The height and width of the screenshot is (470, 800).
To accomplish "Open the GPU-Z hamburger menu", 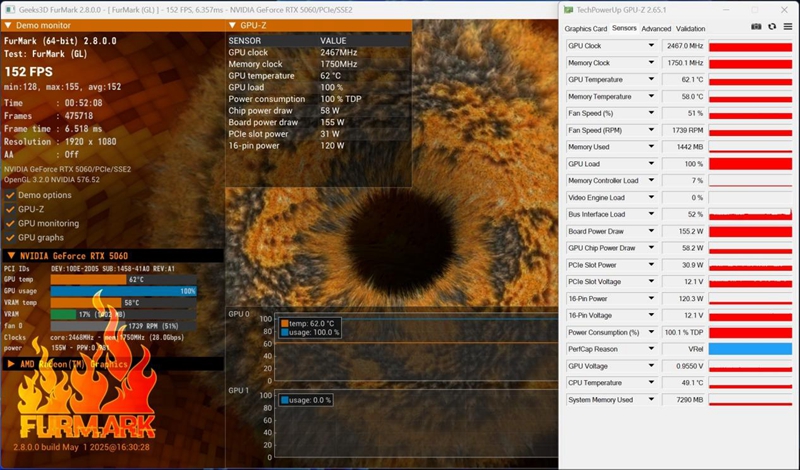I will (x=789, y=27).
